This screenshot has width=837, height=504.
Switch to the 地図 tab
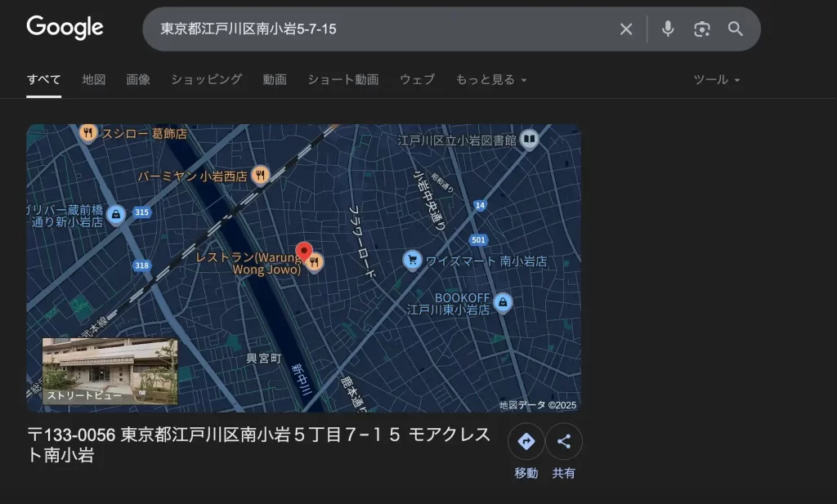(92, 79)
